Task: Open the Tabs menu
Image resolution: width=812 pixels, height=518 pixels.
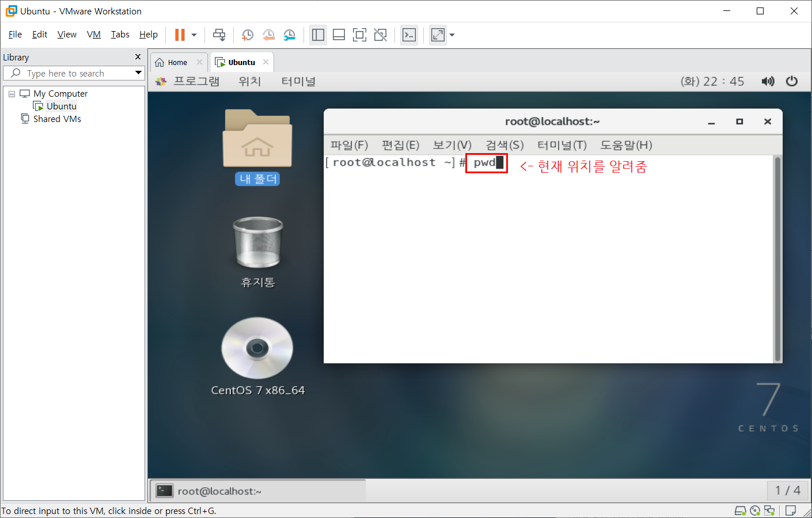Action: pos(120,35)
